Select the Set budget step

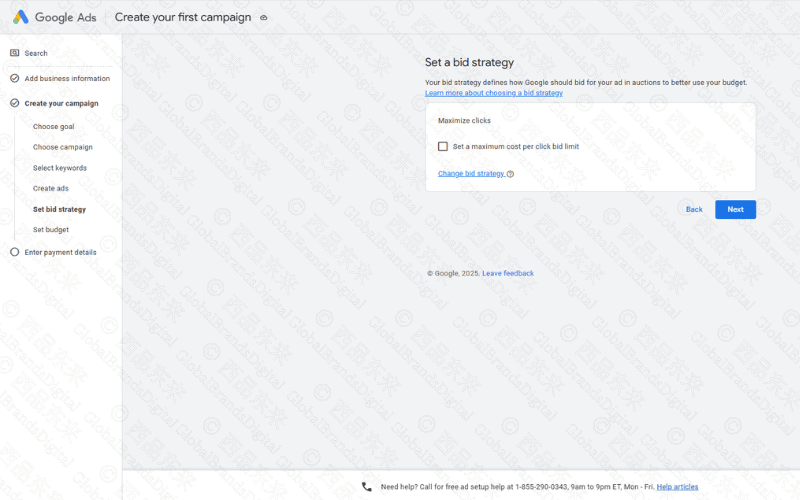tap(50, 230)
